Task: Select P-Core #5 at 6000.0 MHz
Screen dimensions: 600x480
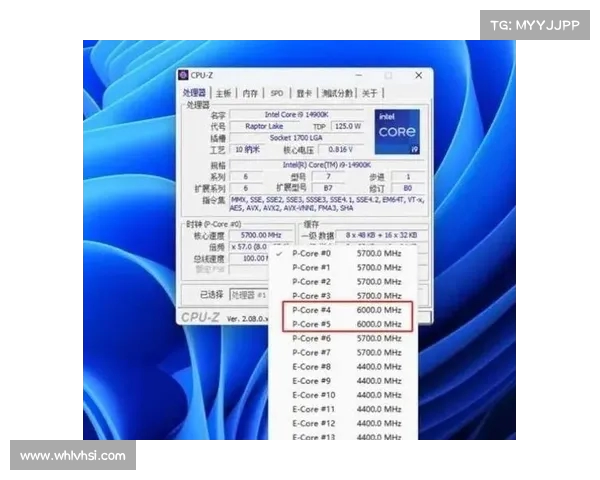Action: (x=342, y=324)
